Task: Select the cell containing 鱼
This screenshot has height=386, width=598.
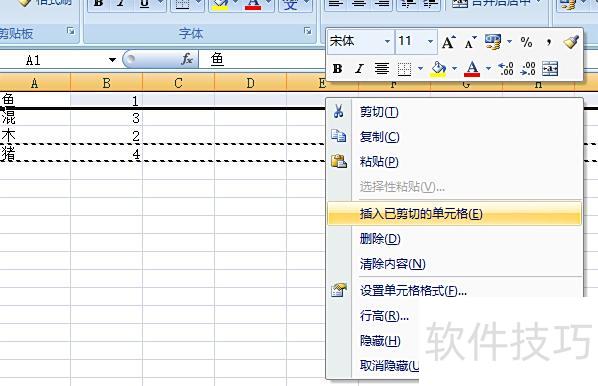Action: pos(35,100)
